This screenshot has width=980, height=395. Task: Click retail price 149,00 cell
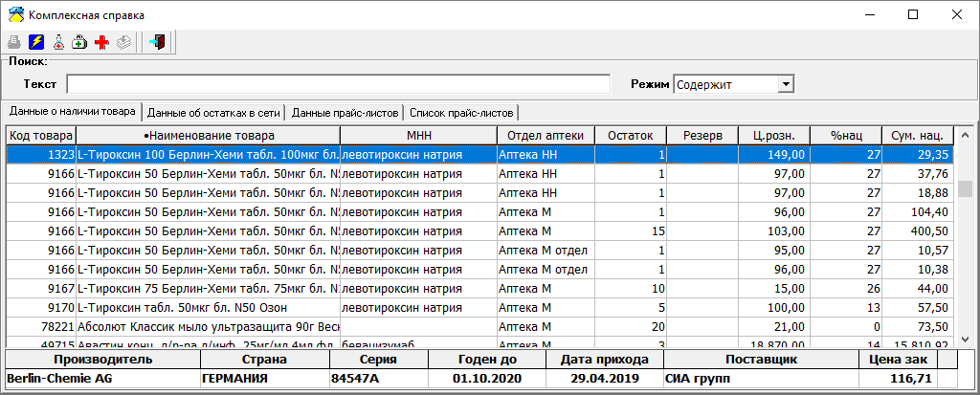(x=773, y=154)
